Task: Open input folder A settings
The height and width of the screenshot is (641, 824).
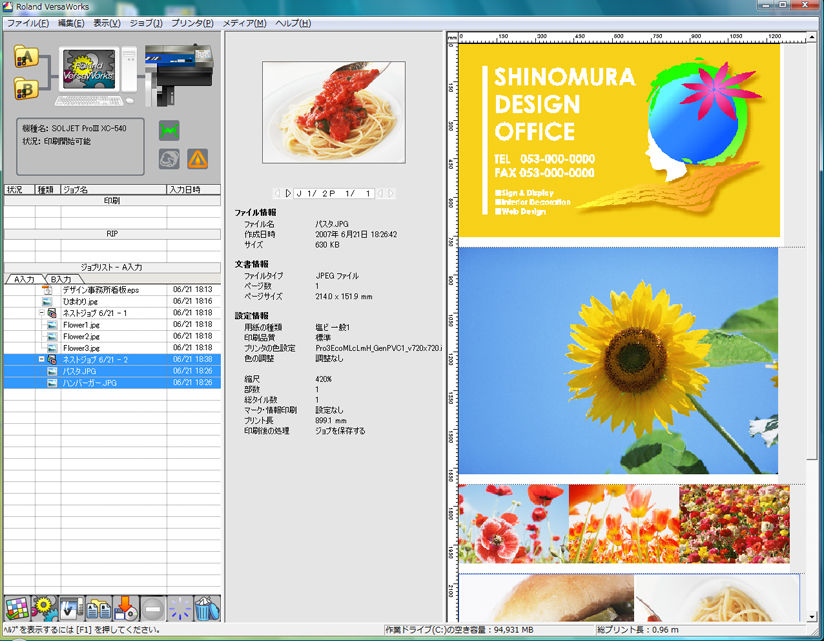Action: click(25, 58)
